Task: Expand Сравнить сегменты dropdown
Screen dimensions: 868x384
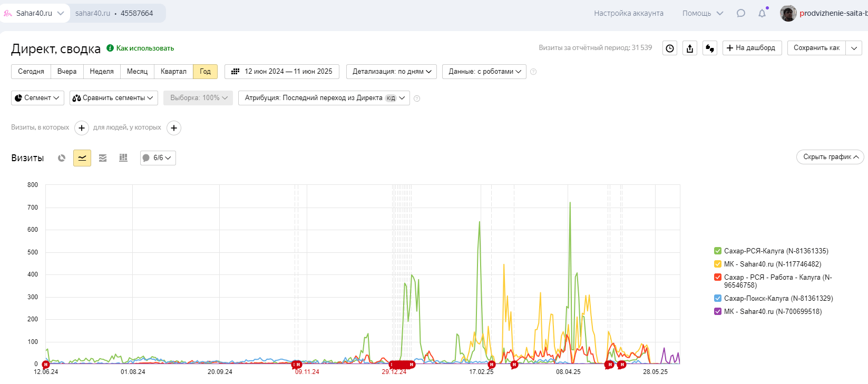Action: [x=114, y=98]
